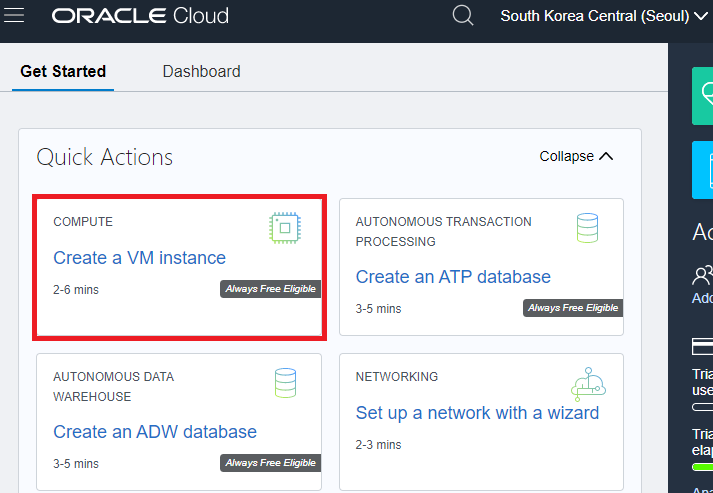This screenshot has width=713, height=493.
Task: Click the Quick Actions heading
Action: [105, 157]
